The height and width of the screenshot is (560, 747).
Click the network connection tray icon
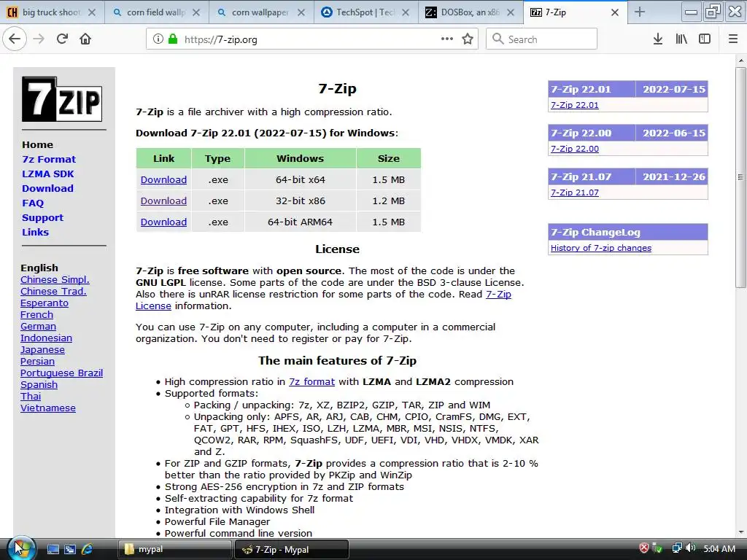click(676, 548)
